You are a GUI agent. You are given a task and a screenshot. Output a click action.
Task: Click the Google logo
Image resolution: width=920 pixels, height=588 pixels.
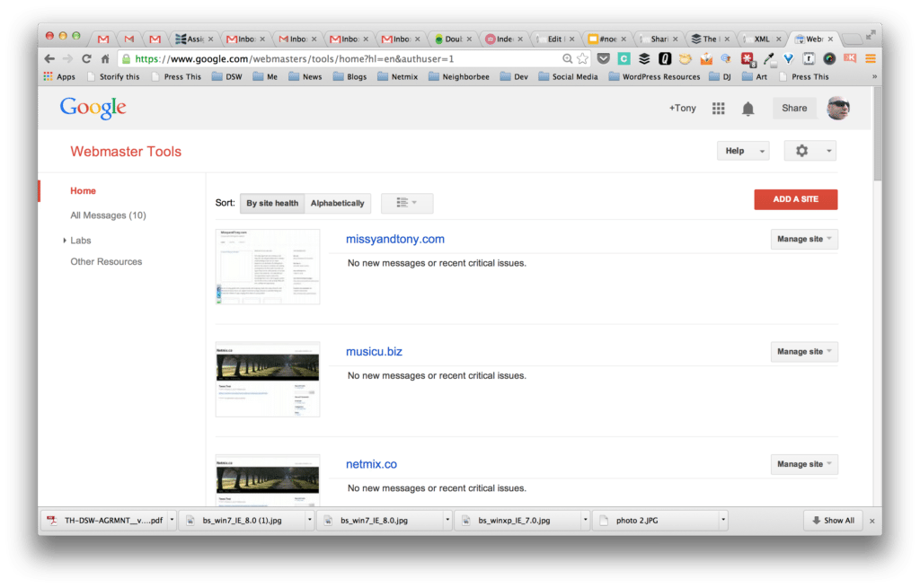click(93, 108)
